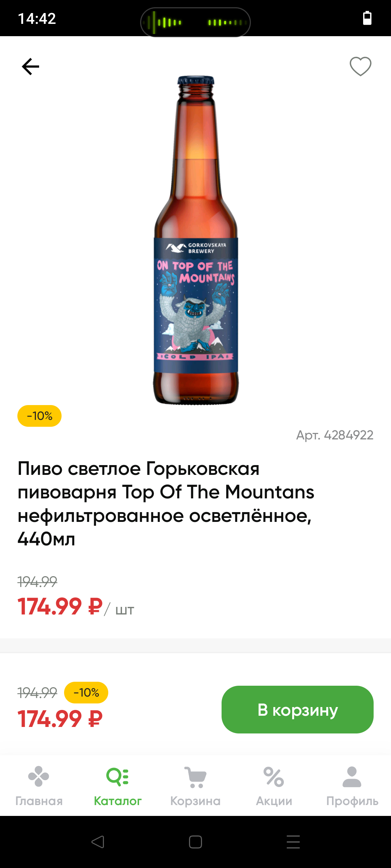Toggle the heart favorite icon
Viewport: 391px width, 868px height.
pos(360,67)
